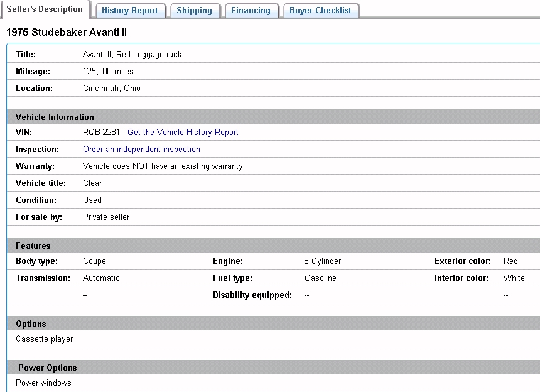The image size is (540, 392).
Task: Click the Cassette player option text
Action: click(x=44, y=339)
